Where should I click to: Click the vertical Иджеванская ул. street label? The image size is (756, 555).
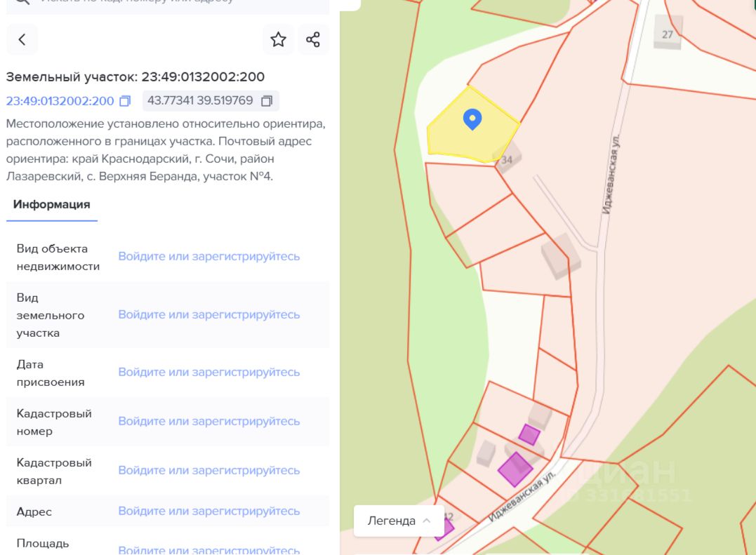[x=610, y=175]
